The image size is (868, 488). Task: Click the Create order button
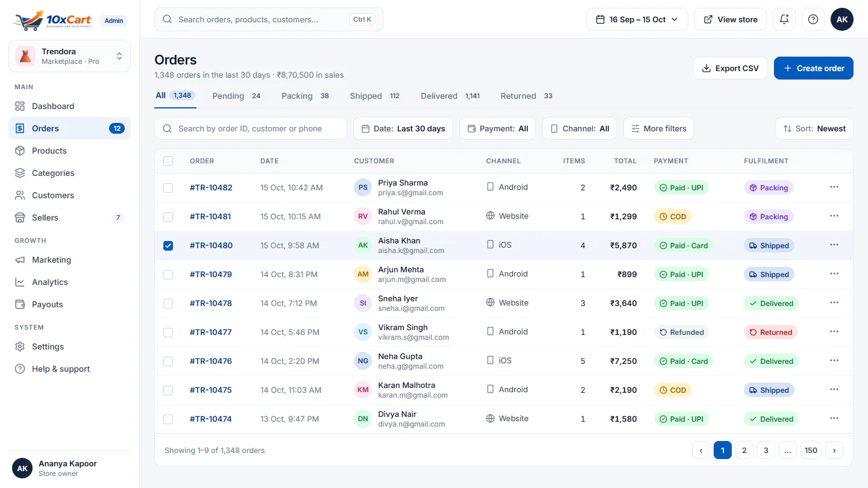tap(814, 68)
